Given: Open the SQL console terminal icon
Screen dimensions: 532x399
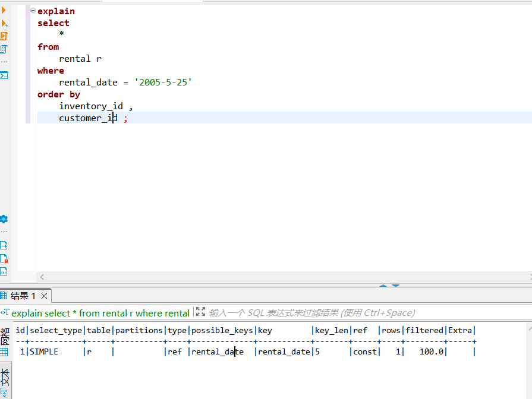Looking at the screenshot, I should (4, 75).
